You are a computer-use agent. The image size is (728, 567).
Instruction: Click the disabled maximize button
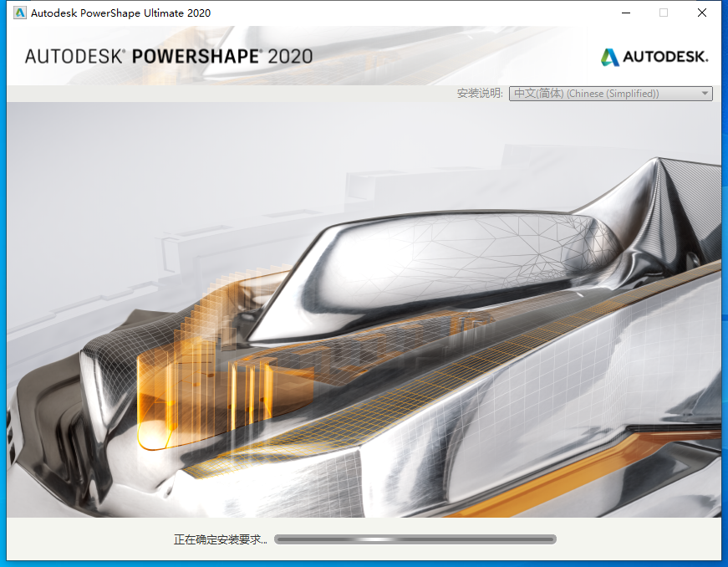click(x=664, y=13)
